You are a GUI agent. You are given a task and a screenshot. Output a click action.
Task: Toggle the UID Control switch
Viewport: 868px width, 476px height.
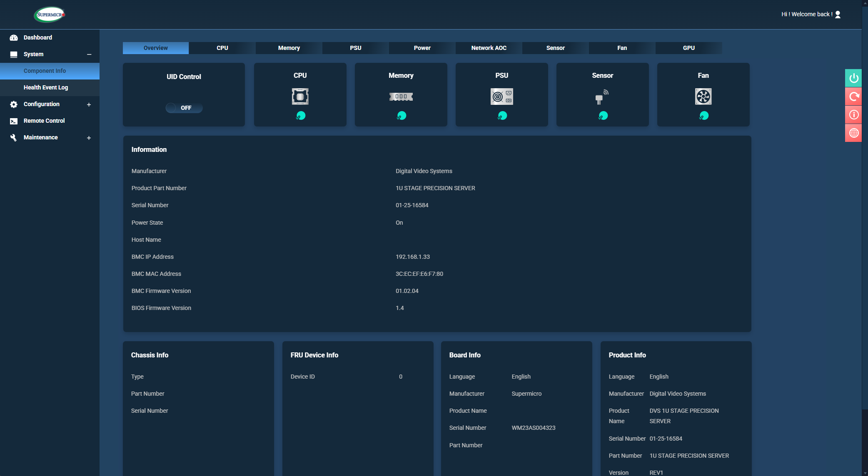(x=184, y=108)
